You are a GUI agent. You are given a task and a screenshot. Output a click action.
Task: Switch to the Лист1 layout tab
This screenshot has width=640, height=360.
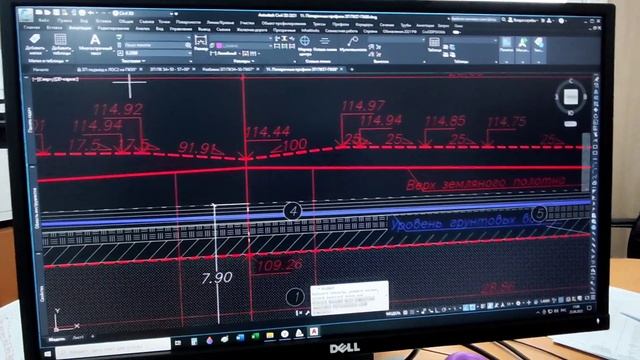[x=78, y=338]
